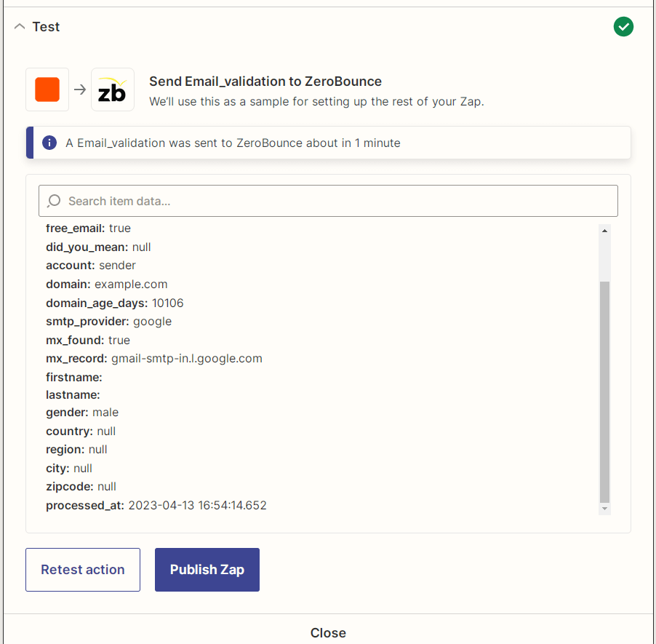
Task: Click the green success checkmark
Action: click(623, 26)
